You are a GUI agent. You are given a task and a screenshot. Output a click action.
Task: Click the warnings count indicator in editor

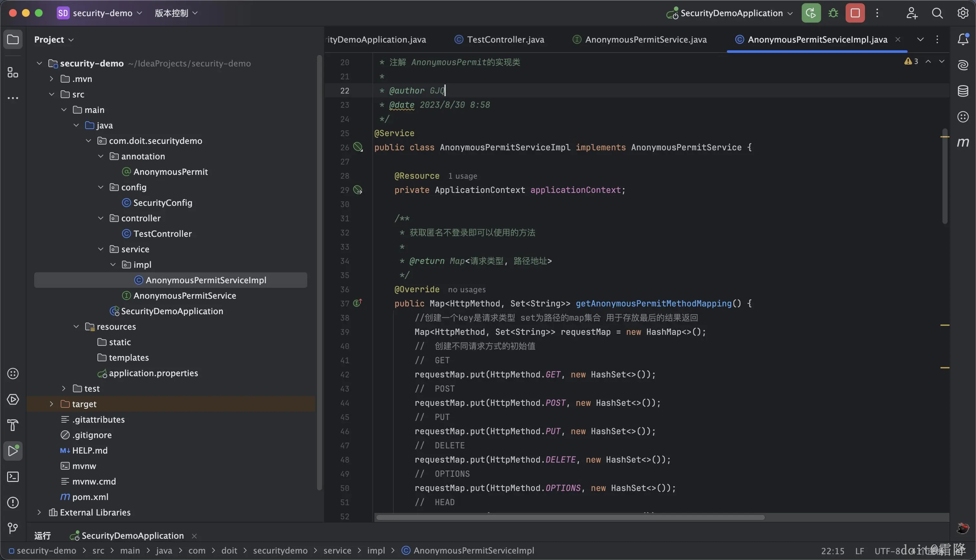coord(912,62)
